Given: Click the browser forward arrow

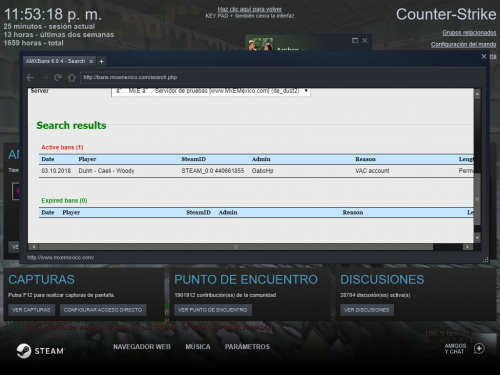Looking at the screenshot, I should tap(45, 78).
